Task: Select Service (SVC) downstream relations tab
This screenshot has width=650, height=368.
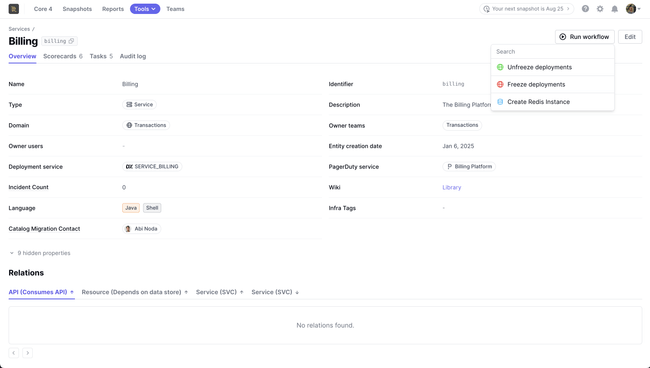Action: coord(275,292)
